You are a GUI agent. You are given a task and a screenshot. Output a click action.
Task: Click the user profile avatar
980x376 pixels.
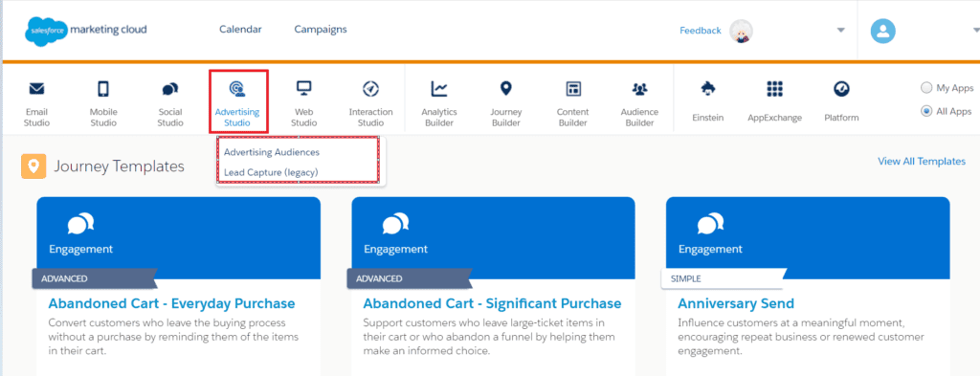coord(883,31)
